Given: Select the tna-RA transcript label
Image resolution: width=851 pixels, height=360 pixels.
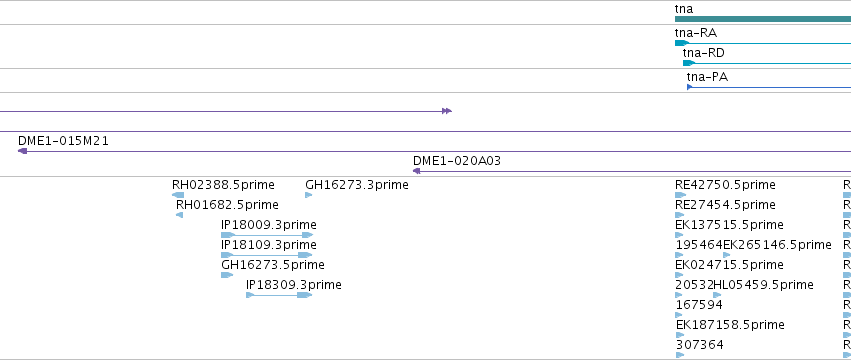Looking at the screenshot, I should [x=695, y=33].
